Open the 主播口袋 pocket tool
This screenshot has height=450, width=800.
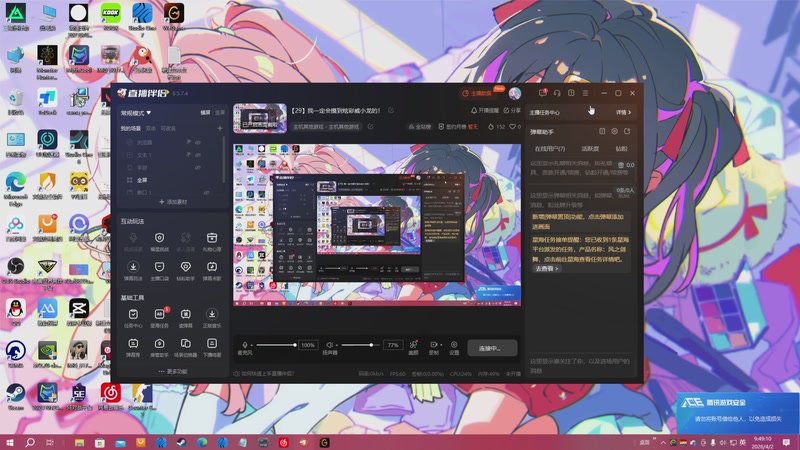[159, 267]
